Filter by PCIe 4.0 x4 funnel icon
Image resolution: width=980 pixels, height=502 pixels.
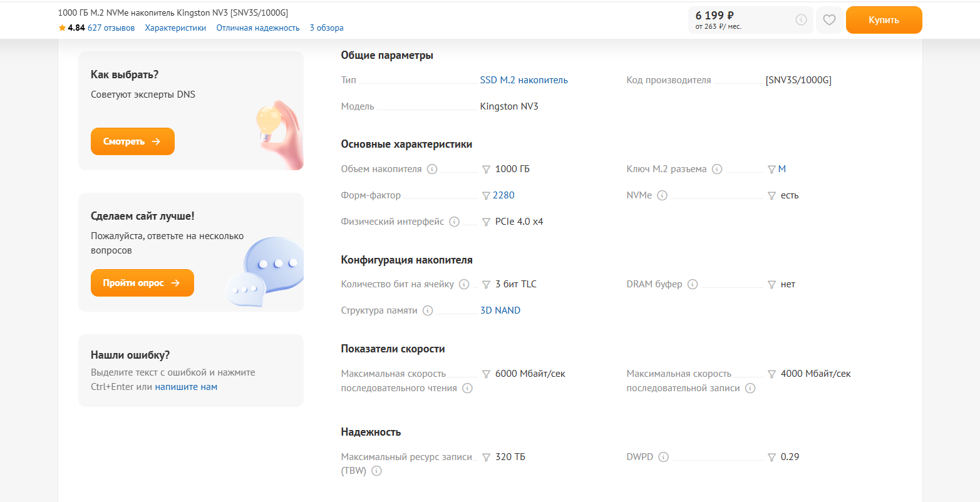pos(486,222)
